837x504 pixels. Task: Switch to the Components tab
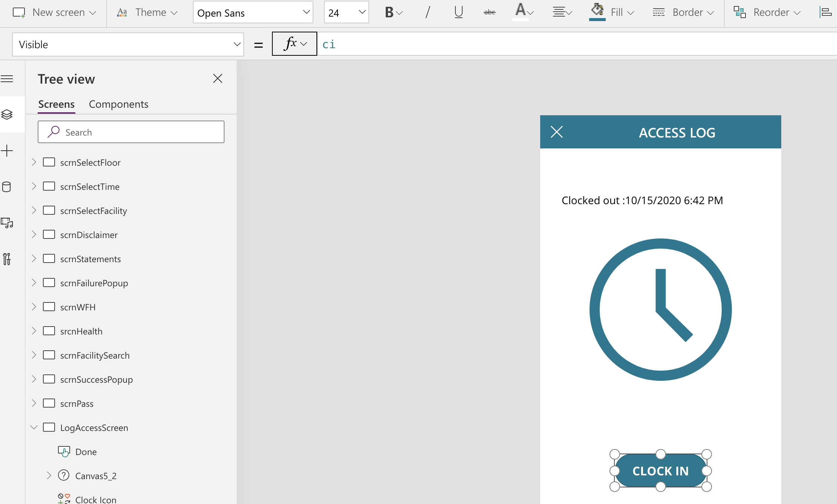click(118, 104)
